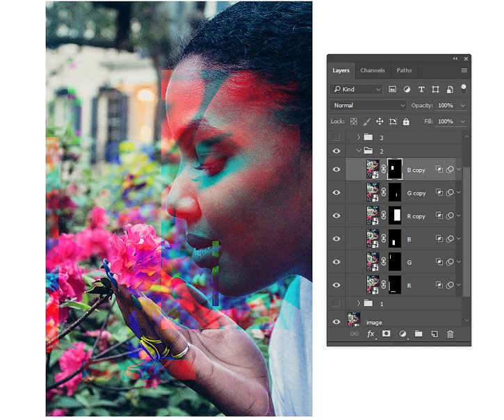Filter for smart objects icon
The image size is (504, 420).
450,90
